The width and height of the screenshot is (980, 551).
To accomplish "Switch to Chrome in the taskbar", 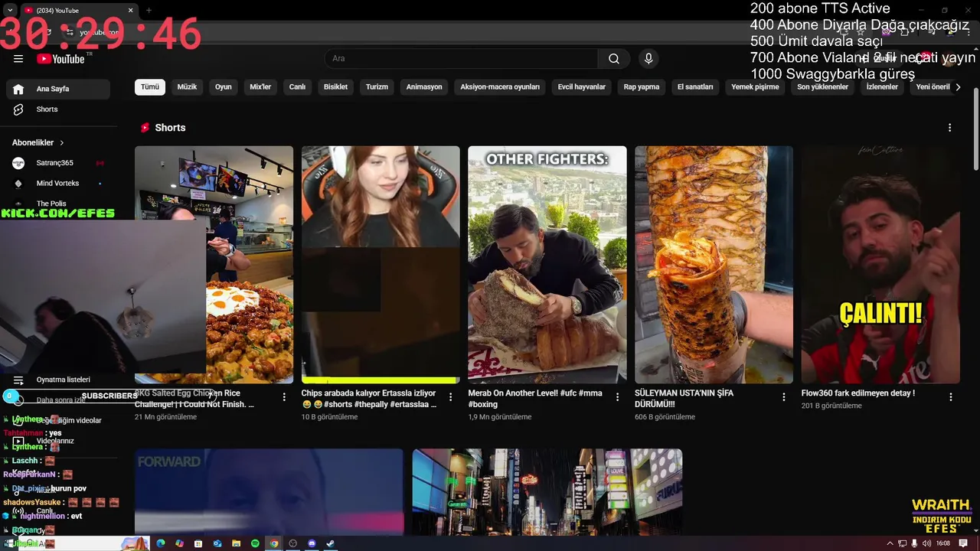I will (274, 543).
